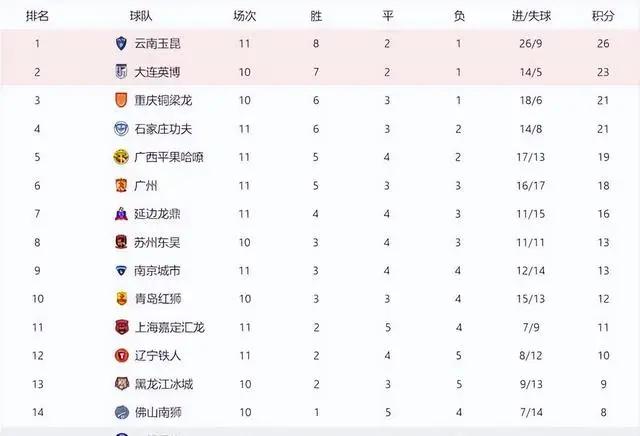Click the 广西平果哈嘹 yellow team emblem
Viewport: 640px width, 436px height.
coord(121,157)
